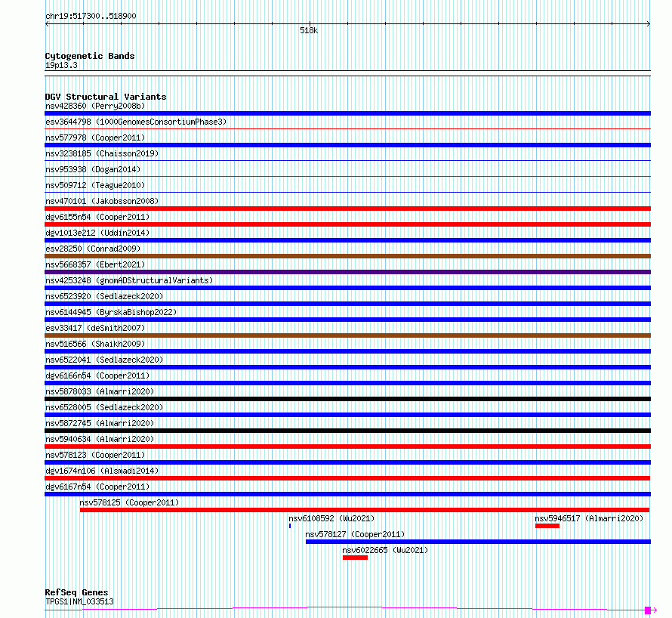
Task: Open nsv5878033 (Almarri2020) variant label
Action: pyautogui.click(x=100, y=391)
